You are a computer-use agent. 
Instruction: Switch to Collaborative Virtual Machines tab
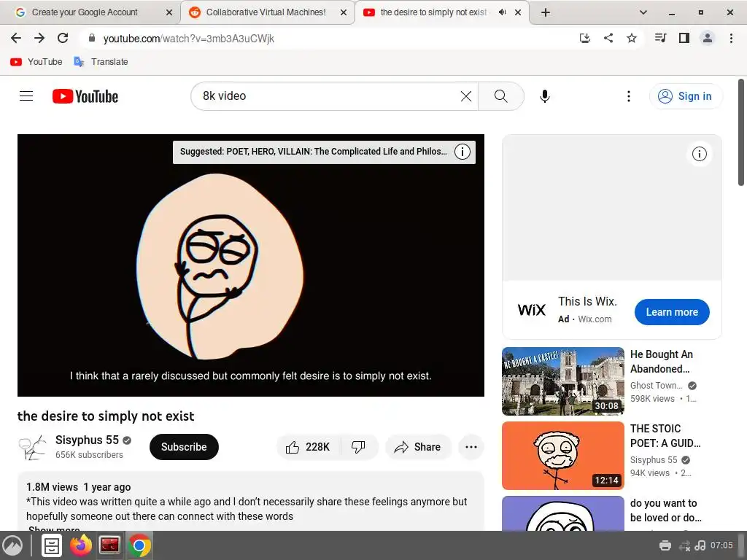click(266, 12)
